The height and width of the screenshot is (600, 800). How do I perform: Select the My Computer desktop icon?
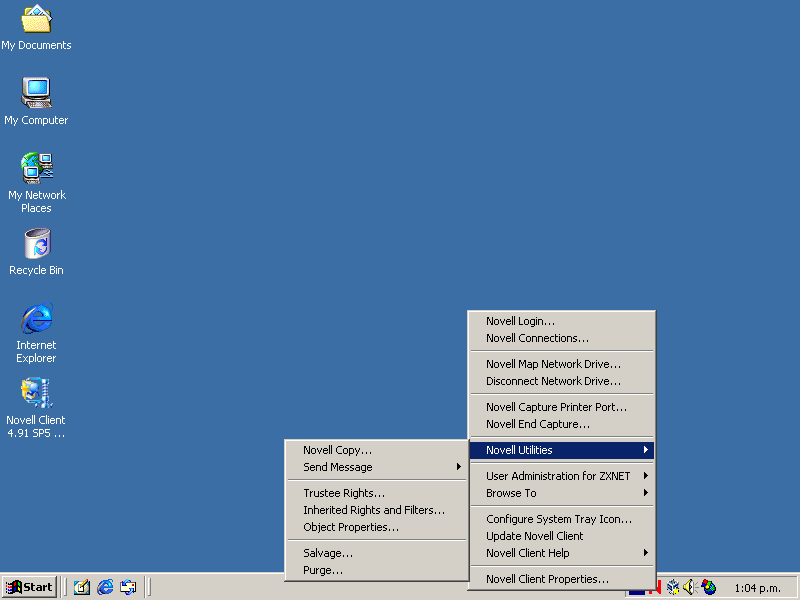tap(36, 102)
